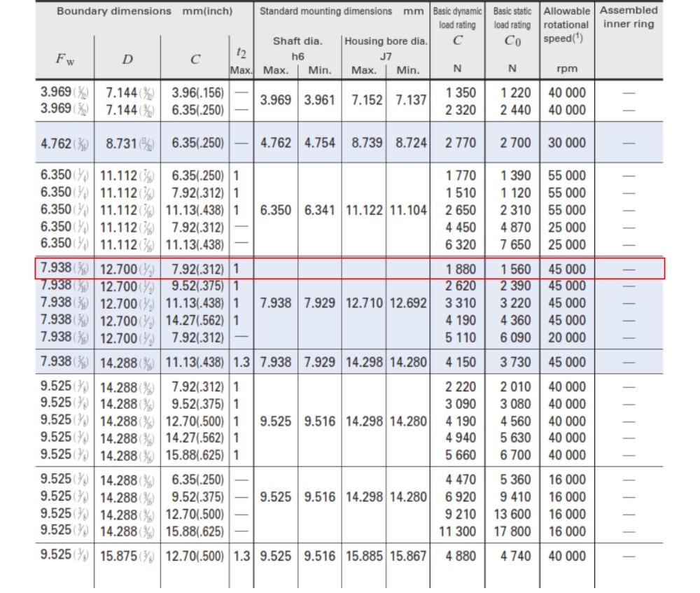
Task: Select the 'Shaft dia.' subheader
Action: (x=297, y=41)
